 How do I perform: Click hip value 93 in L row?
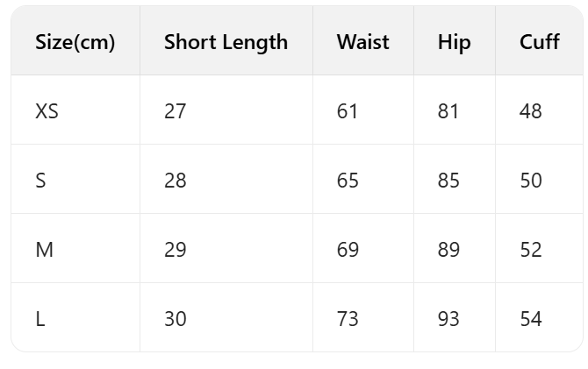[448, 319]
